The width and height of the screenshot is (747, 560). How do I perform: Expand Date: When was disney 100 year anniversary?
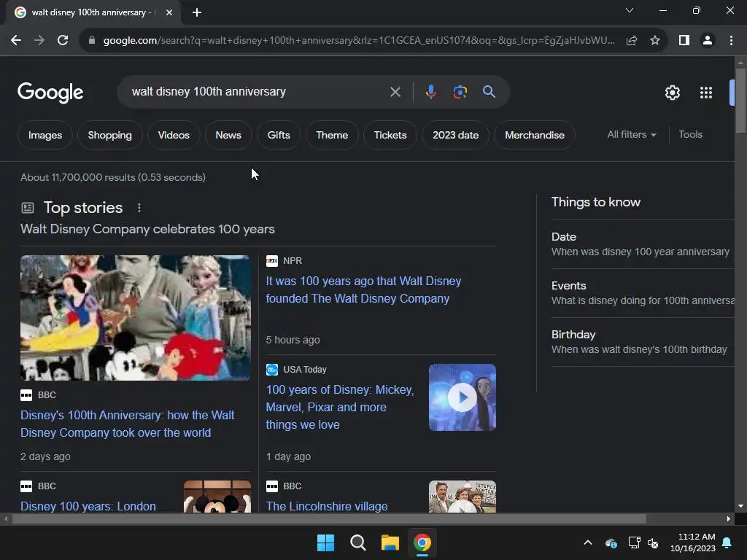click(643, 244)
